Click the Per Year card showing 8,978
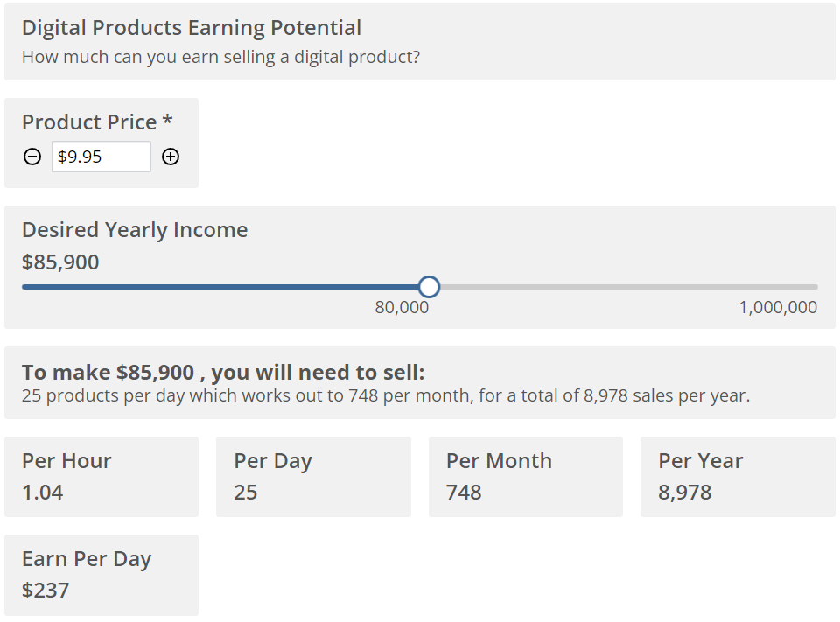 (x=737, y=476)
